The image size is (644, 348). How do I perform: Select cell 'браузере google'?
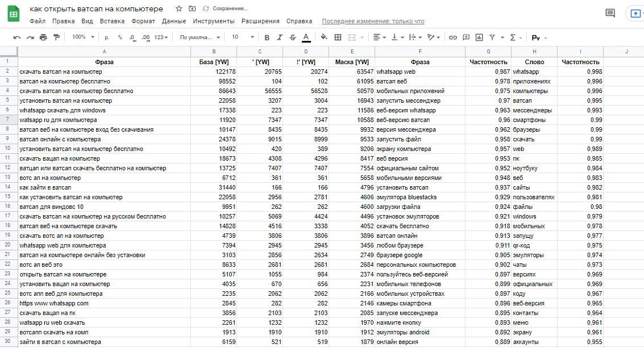419,255
